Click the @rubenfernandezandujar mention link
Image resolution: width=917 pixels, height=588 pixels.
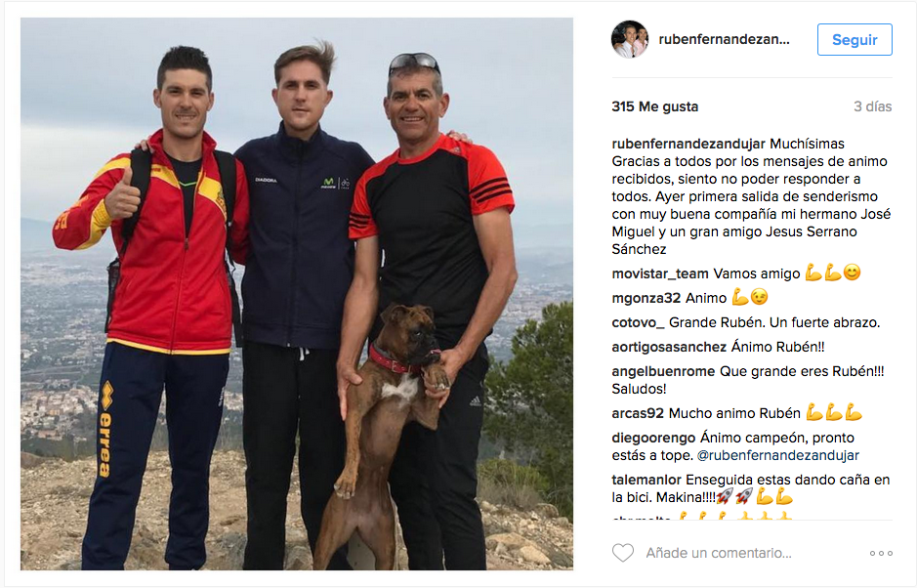click(778, 455)
